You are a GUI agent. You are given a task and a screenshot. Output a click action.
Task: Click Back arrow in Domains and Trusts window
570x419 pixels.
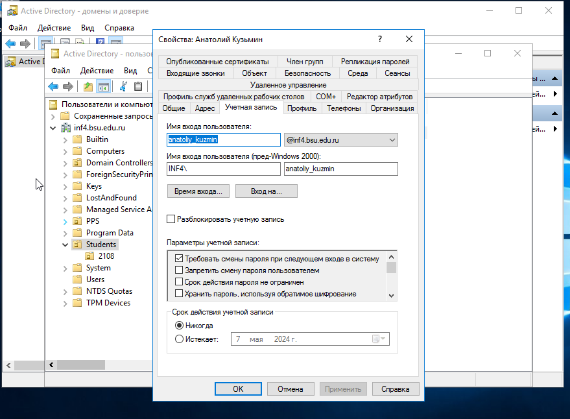(11, 44)
